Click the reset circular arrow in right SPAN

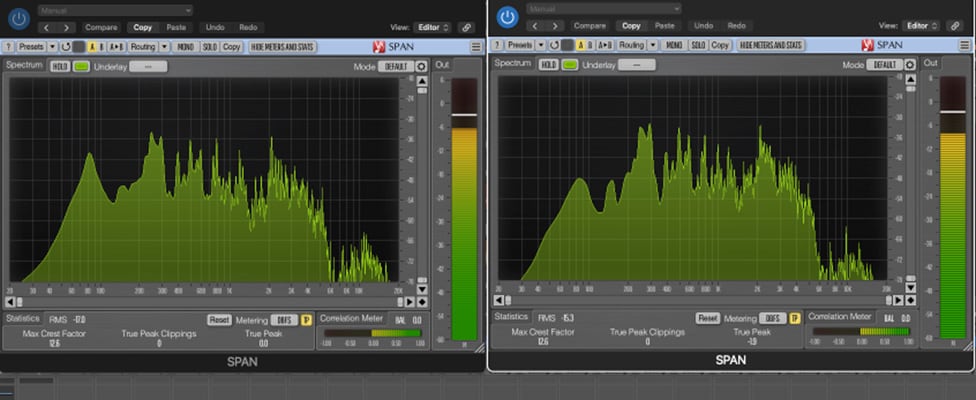[555, 45]
